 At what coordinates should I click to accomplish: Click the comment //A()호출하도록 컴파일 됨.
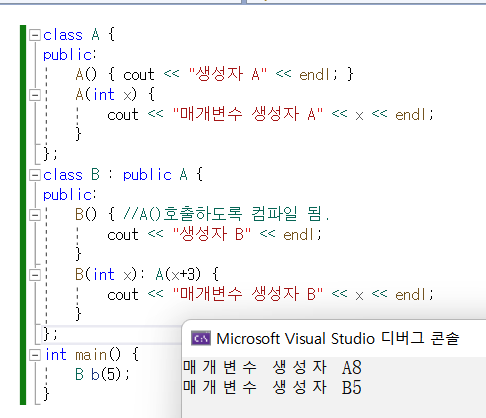pos(226,214)
